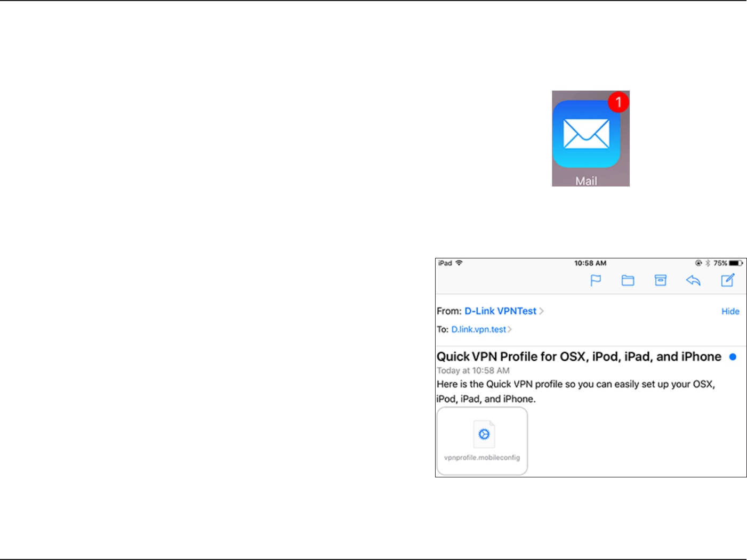This screenshot has height=560, width=747.
Task: Tap the red notification badge on Mail
Action: point(619,102)
